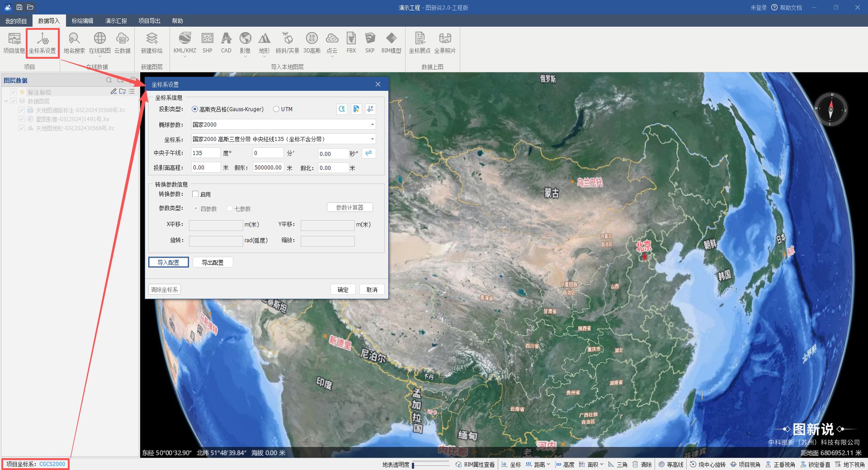Open 地名搜索 place name search
The image size is (868, 470).
tap(74, 43)
